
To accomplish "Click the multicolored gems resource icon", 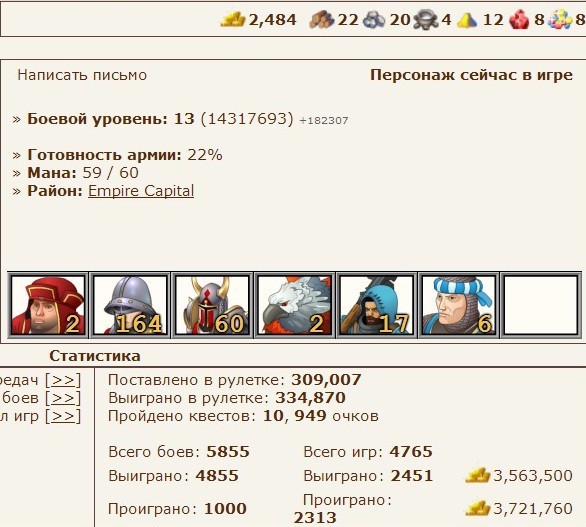I will pos(559,20).
